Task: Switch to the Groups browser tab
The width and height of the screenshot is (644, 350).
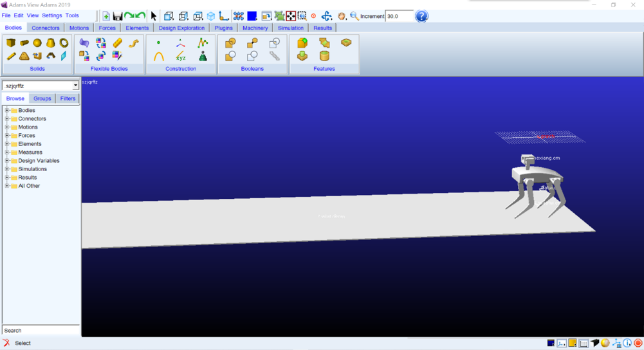Action: pos(42,98)
